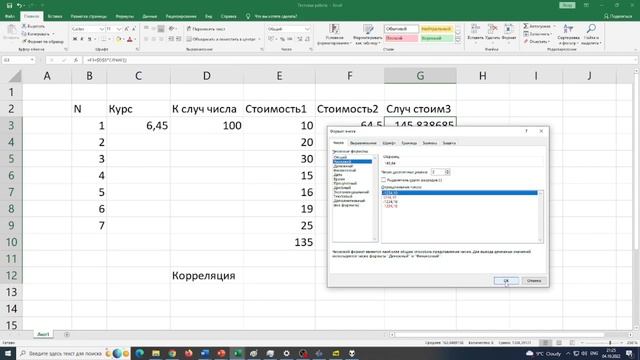Expand the Name Box dropdown arrow
This screenshot has width=640, height=360.
click(x=32, y=60)
